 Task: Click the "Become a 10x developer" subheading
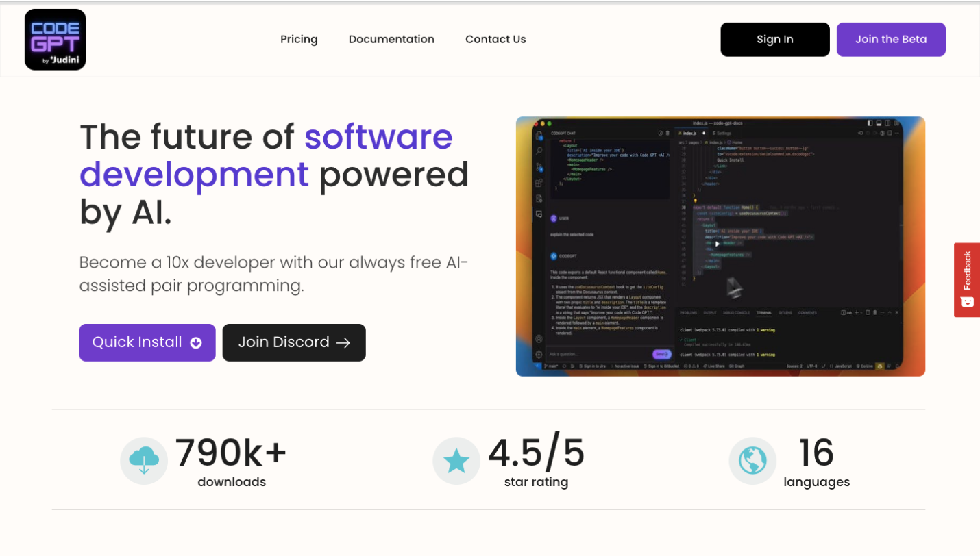(274, 274)
